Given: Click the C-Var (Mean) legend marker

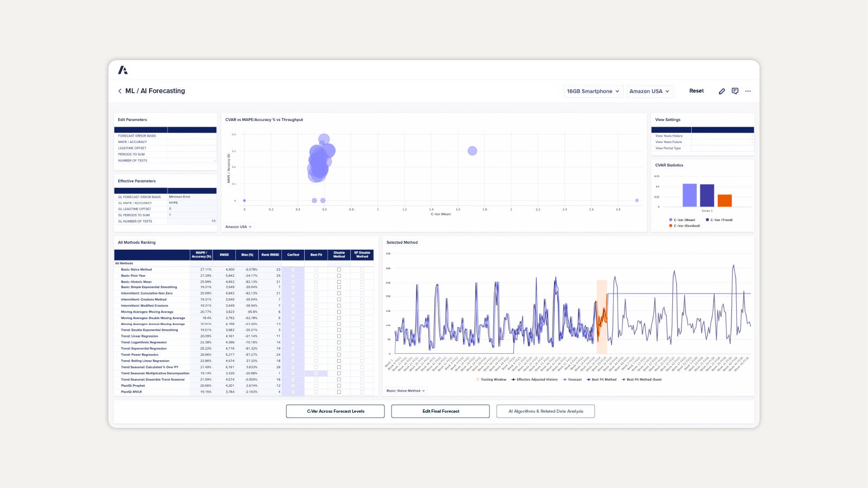Looking at the screenshot, I should [x=671, y=220].
